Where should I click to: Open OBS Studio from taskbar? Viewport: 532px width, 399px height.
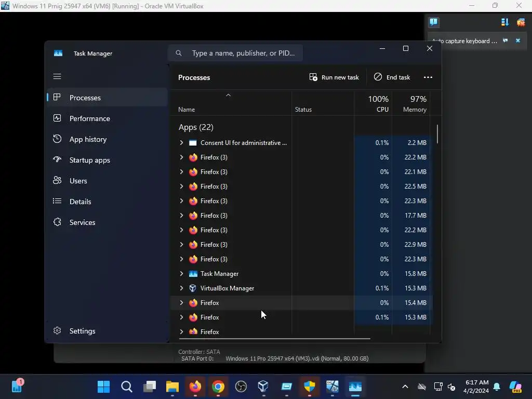(241, 387)
